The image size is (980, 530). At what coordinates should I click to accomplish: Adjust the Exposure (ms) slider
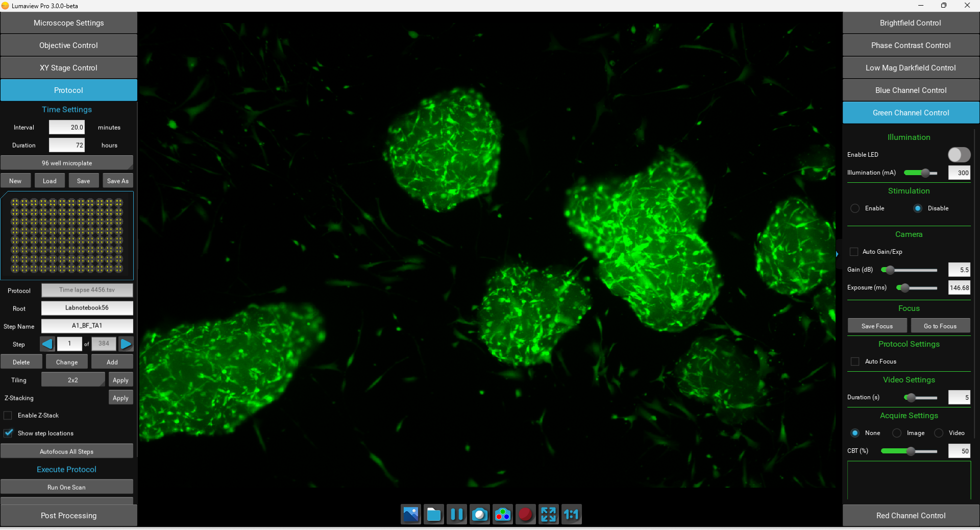[917, 288]
